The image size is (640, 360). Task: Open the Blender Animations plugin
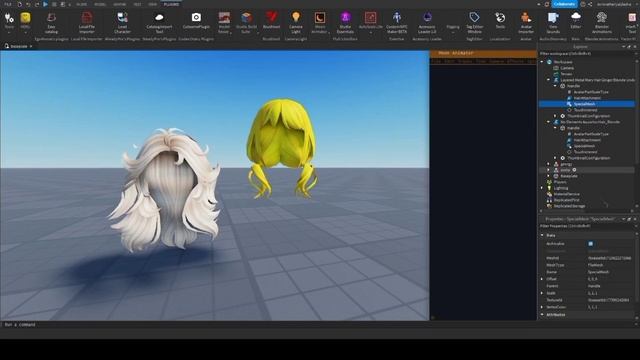(x=602, y=23)
